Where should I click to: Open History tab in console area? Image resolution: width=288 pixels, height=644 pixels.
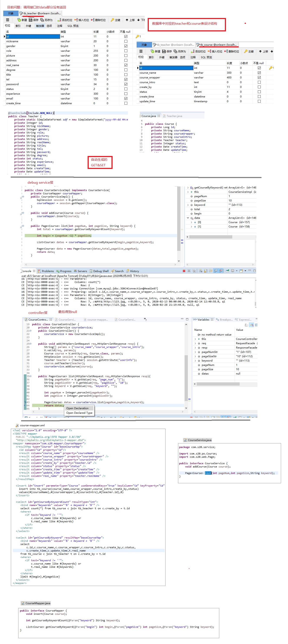133,271
